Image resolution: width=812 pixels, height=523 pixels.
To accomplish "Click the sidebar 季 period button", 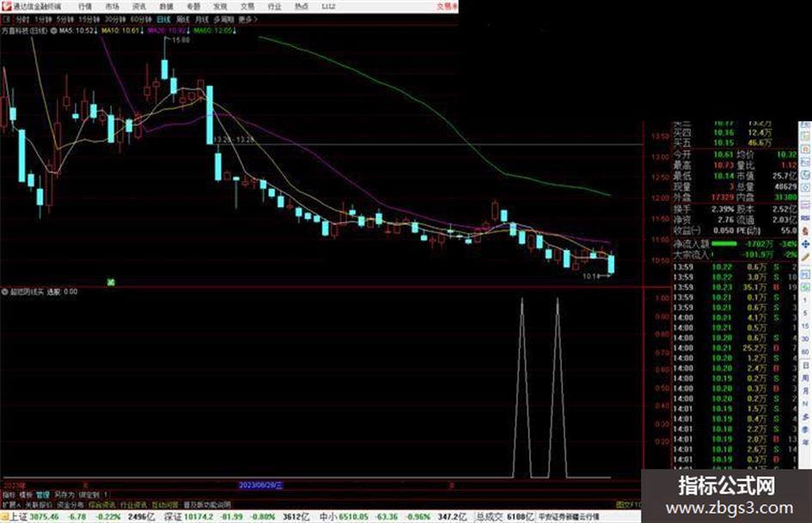I will 805,429.
